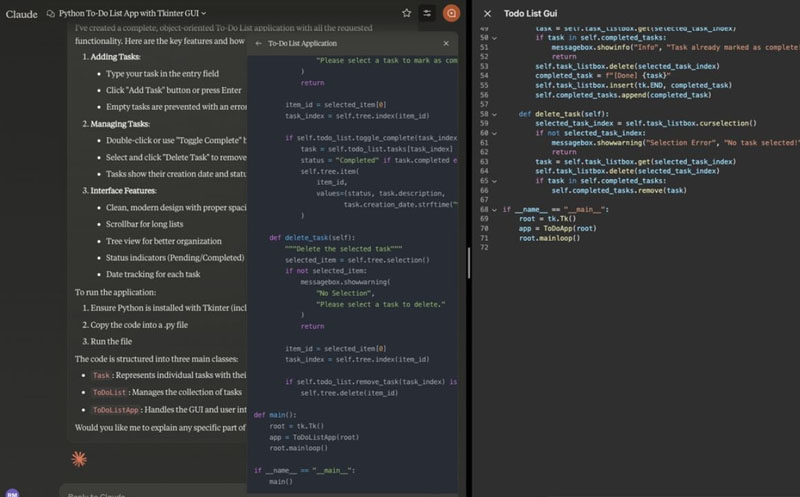Click line number 72 in the Todo List Gui gutter
Image resolution: width=800 pixels, height=497 pixels.
click(x=484, y=247)
